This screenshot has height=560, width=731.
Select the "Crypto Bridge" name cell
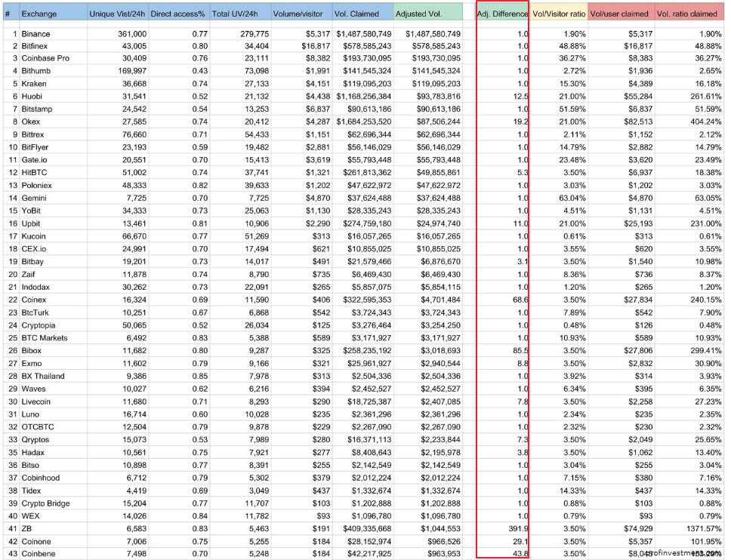[x=45, y=503]
